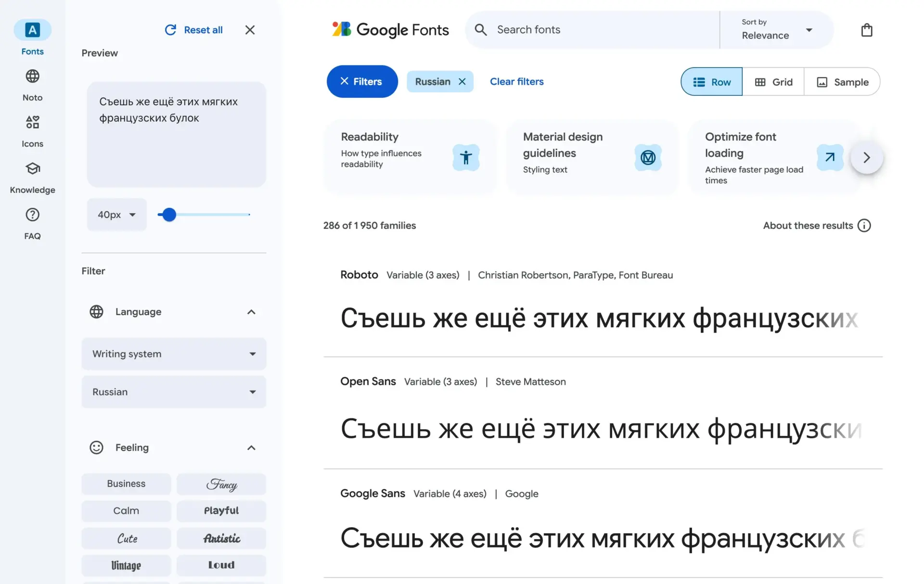The width and height of the screenshot is (924, 584).
Task: Click About these results text
Action: click(808, 226)
